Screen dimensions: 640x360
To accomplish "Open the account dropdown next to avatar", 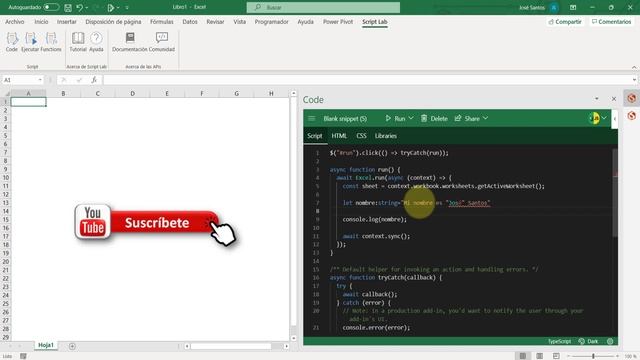I will [x=604, y=118].
